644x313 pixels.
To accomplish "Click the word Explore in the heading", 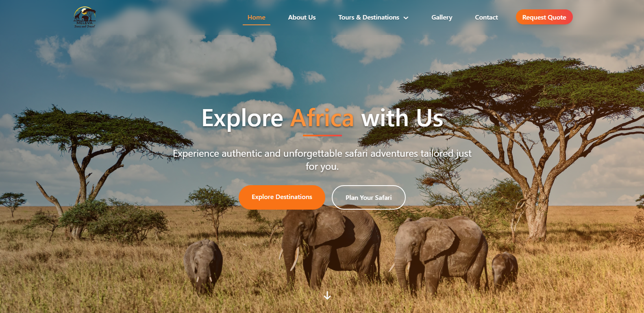I will point(242,118).
